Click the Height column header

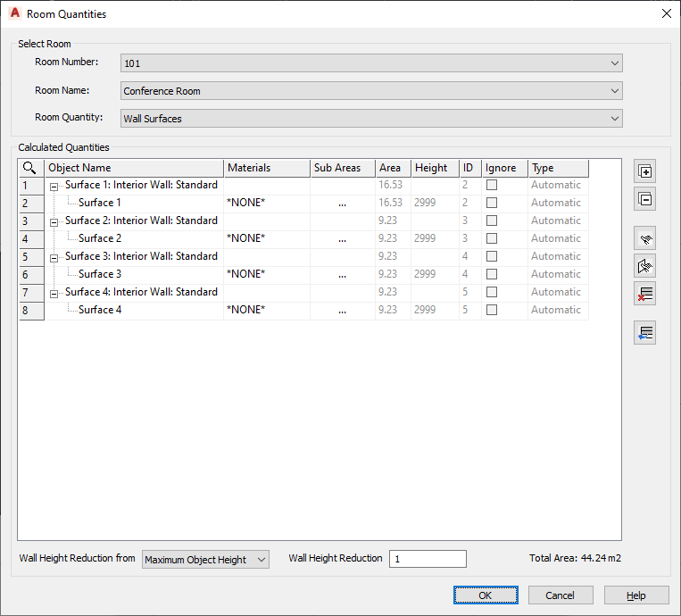coord(436,168)
